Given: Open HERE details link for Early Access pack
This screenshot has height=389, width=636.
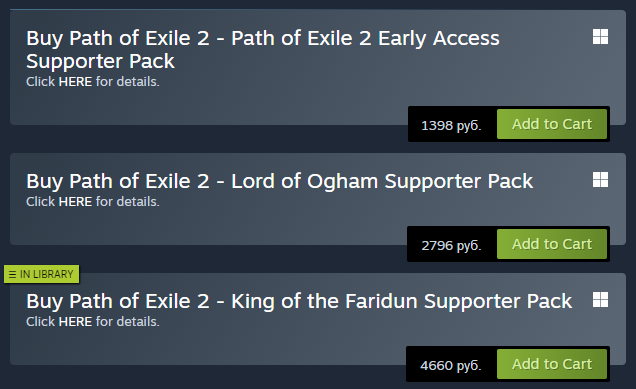Looking at the screenshot, I should 75,82.
